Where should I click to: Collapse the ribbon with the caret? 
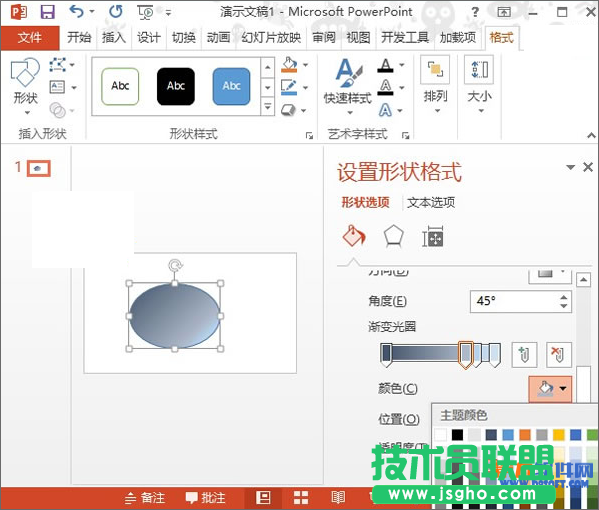pyautogui.click(x=591, y=135)
